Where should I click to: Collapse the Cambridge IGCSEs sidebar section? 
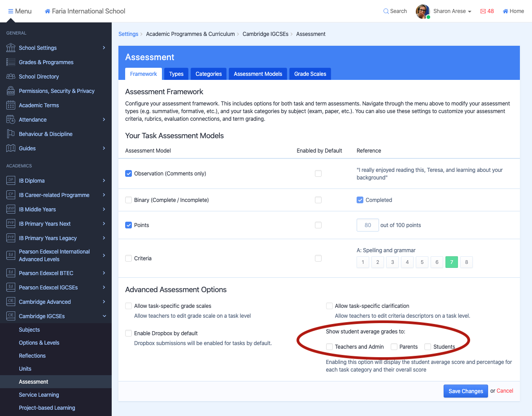pos(104,316)
